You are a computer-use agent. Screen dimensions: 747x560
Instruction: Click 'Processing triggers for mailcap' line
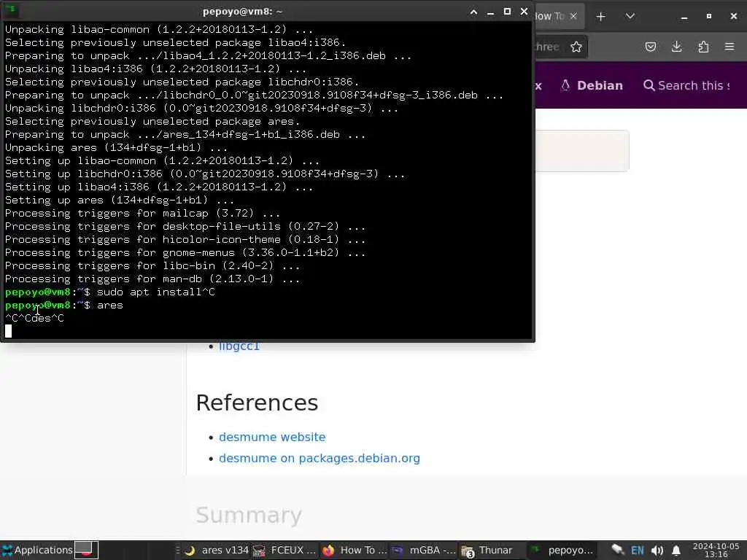point(142,214)
